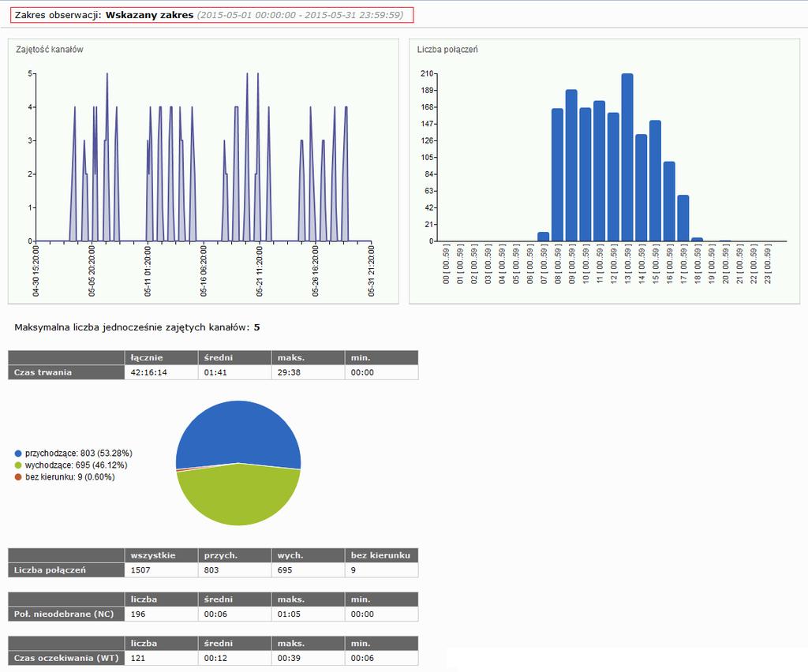
Task: Click the 'Liczba połączeń' table row header
Action: (66, 570)
